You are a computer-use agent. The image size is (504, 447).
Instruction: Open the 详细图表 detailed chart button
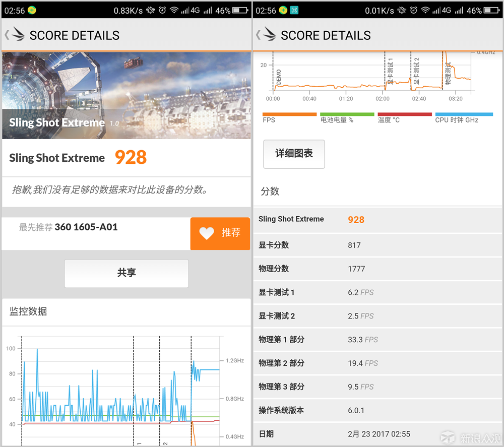pos(294,154)
